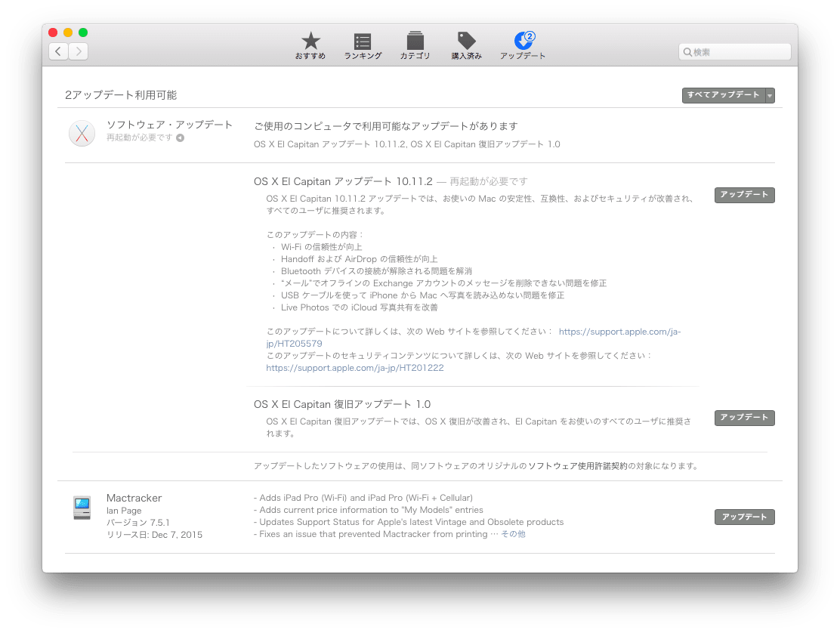This screenshot has height=633, width=840.
Task: Update OS X El Capitan 10.11.2
Action: 745,195
